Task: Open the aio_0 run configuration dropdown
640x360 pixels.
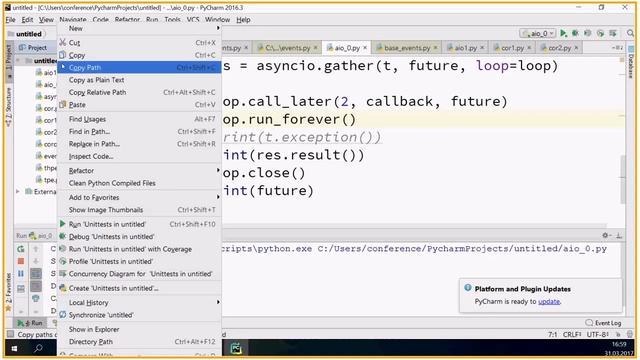Action: tap(538, 33)
